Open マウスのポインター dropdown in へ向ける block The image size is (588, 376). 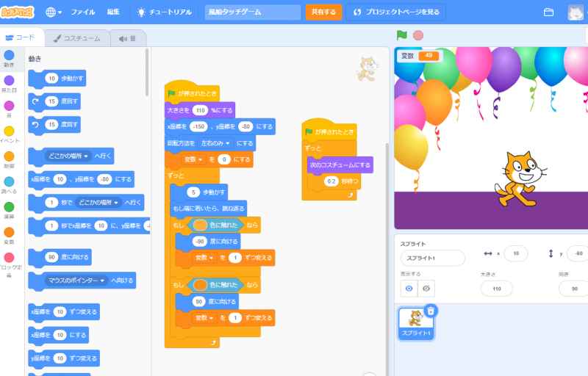click(x=76, y=281)
